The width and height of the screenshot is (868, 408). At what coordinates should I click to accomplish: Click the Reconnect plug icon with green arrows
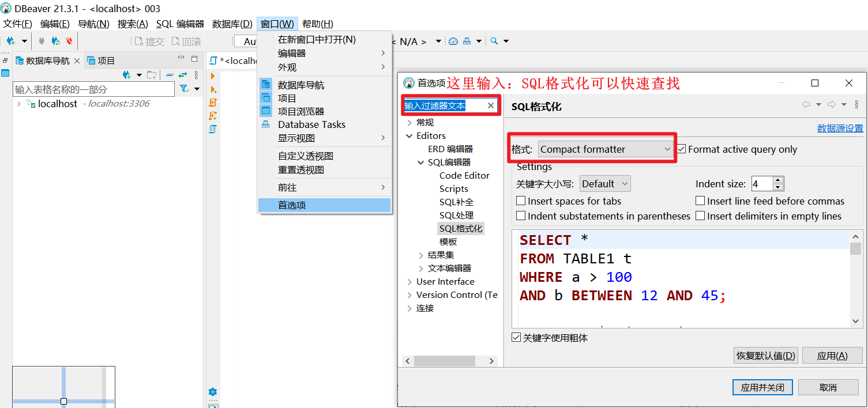pos(55,41)
